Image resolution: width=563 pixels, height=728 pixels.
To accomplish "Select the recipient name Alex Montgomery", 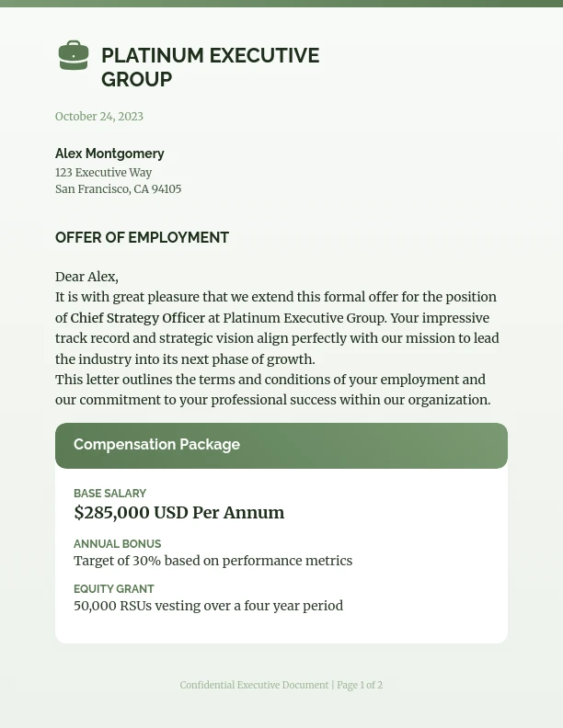I will coord(109,154).
